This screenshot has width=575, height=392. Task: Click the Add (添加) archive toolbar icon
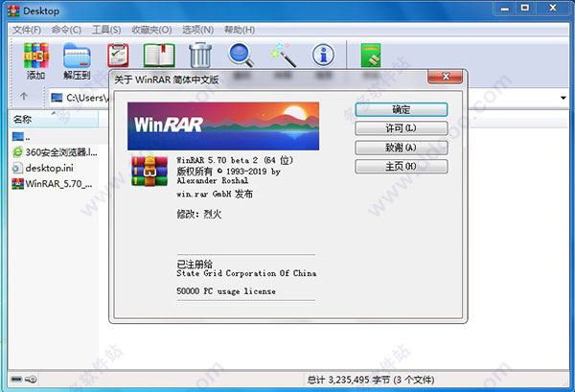point(36,56)
